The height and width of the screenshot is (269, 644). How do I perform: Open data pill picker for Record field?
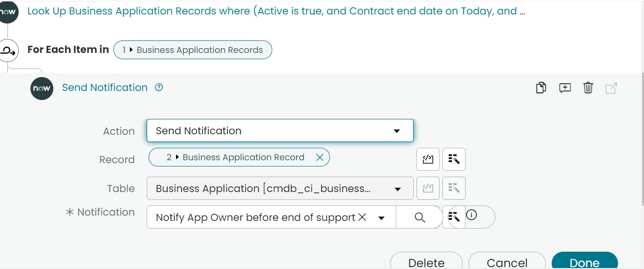(454, 159)
